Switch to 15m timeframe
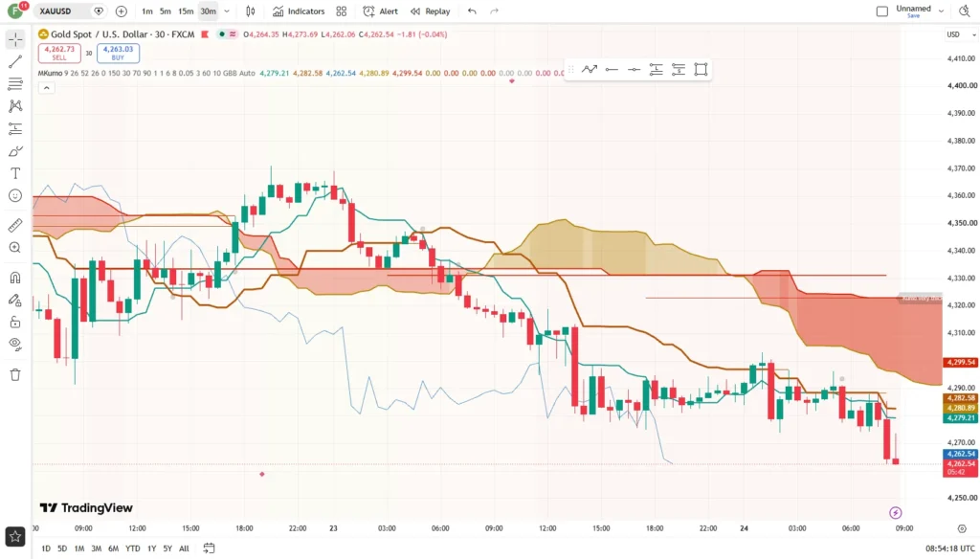This screenshot has width=980, height=559. (186, 11)
